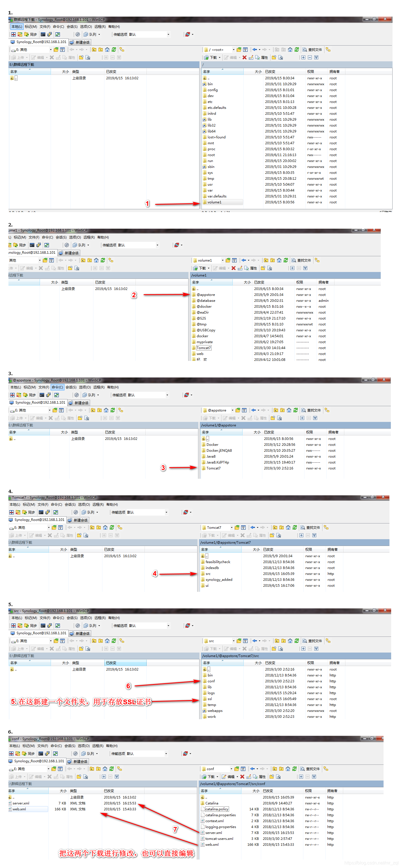Click red delete X in volume1 window
Screen dimensions: 401x868
tap(234, 268)
